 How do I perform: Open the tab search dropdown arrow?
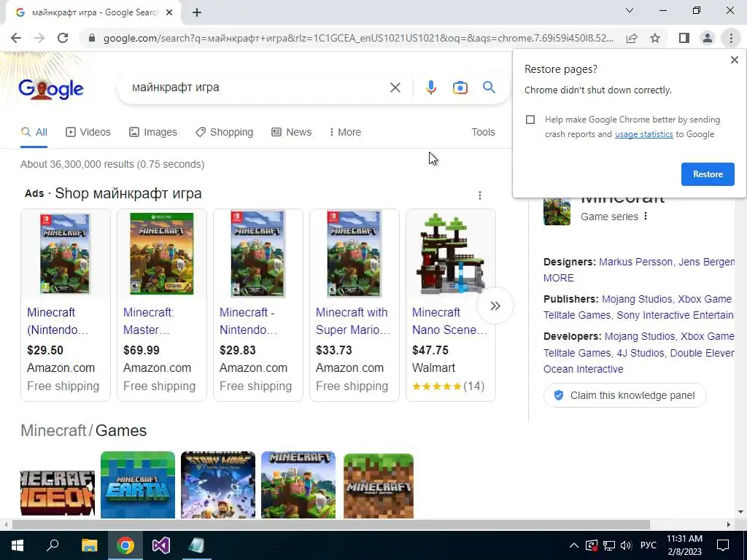(630, 10)
